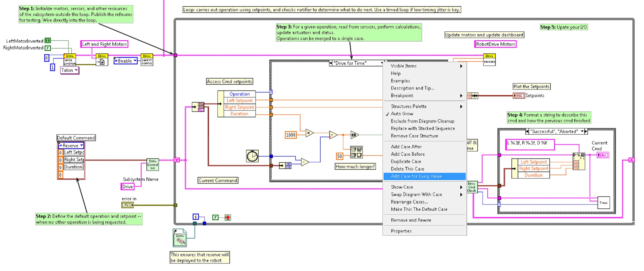This screenshot has height=271, width=644.
Task: Click the 1000 numeric constant field
Action: point(291,135)
